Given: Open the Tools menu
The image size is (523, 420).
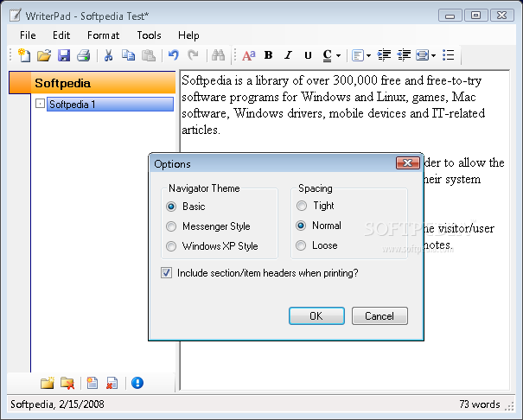Looking at the screenshot, I should [149, 35].
